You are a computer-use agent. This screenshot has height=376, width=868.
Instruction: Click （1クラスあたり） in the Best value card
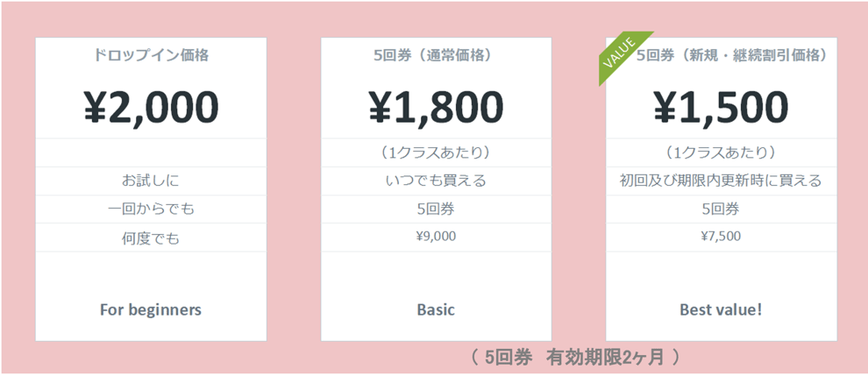click(721, 153)
